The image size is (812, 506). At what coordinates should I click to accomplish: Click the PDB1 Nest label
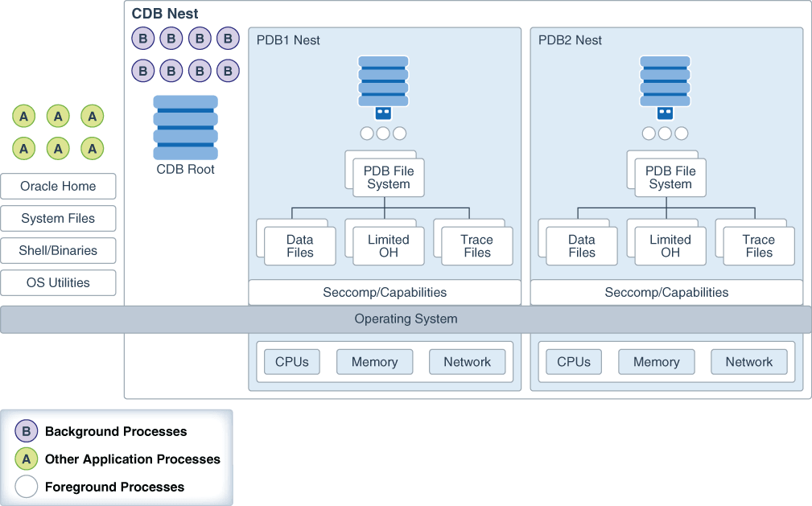tap(288, 40)
